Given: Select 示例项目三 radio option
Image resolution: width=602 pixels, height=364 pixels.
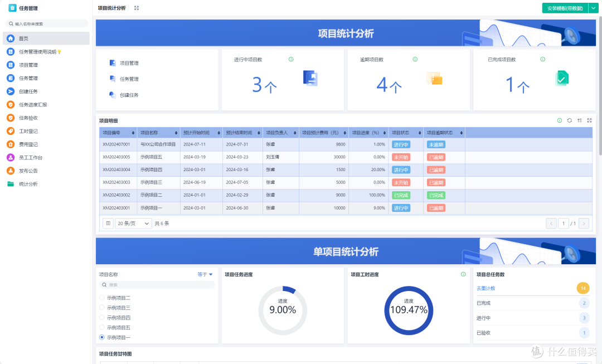Looking at the screenshot, I should [102, 308].
